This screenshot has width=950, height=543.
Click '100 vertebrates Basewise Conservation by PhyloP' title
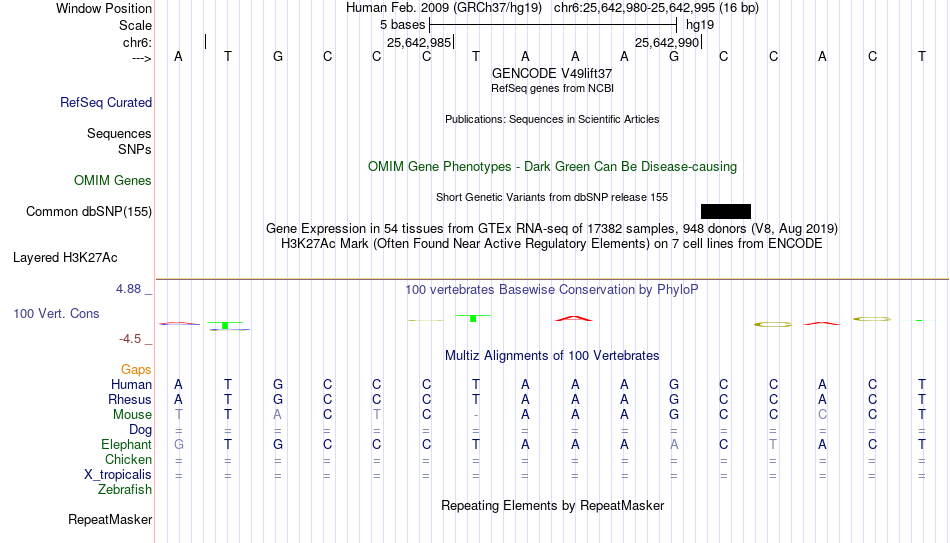[552, 290]
